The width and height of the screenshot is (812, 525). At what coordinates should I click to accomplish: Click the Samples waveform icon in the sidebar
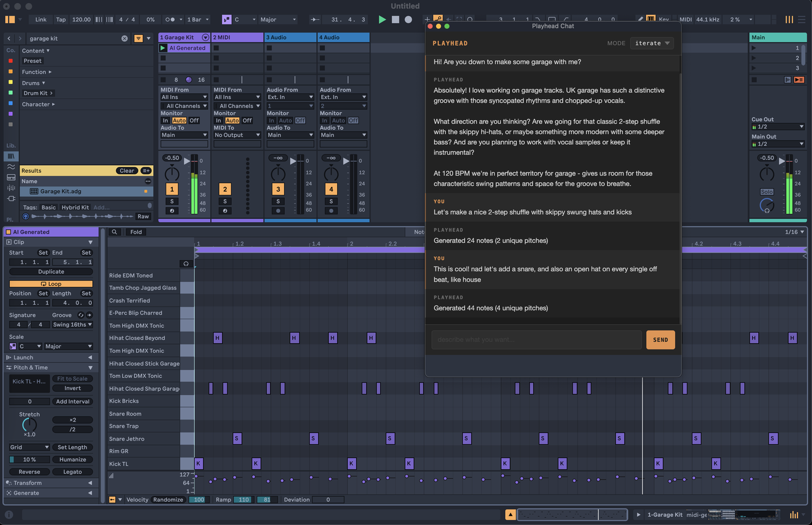pos(10,166)
